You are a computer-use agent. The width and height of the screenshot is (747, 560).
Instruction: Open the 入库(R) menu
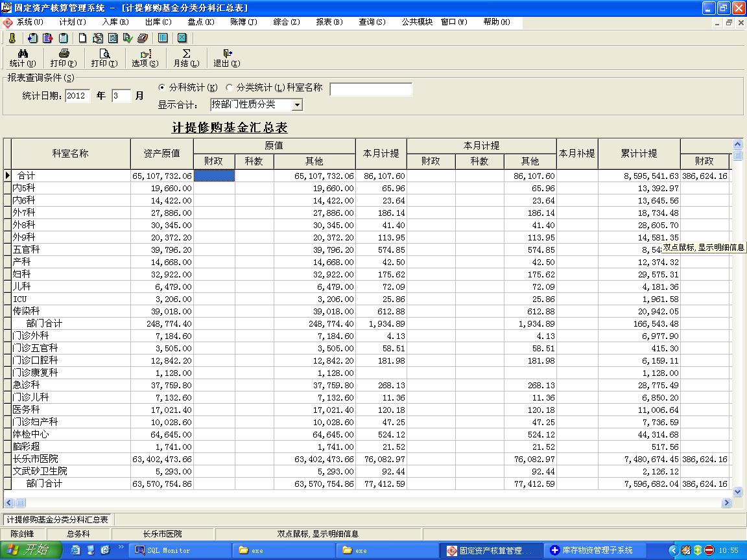[115, 22]
